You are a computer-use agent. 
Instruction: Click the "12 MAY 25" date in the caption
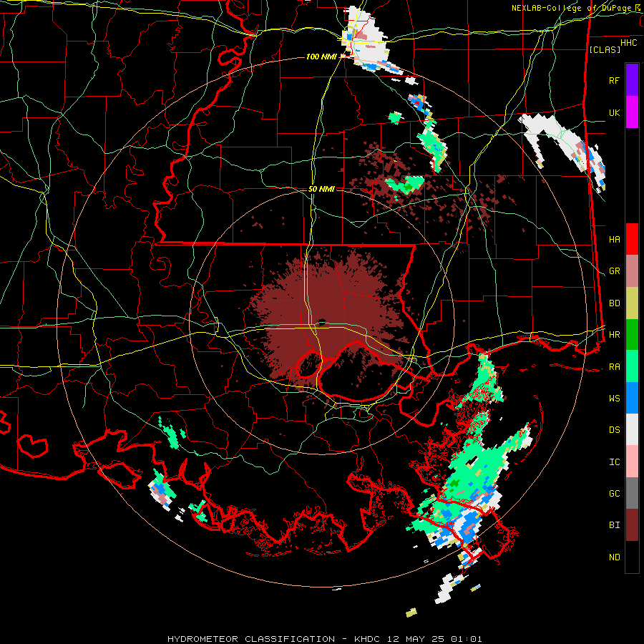tap(416, 639)
